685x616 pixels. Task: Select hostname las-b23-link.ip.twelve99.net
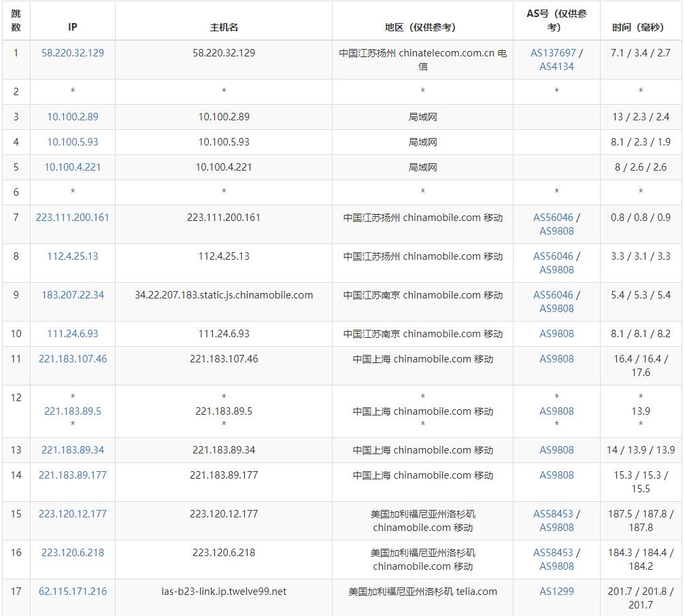click(x=224, y=591)
